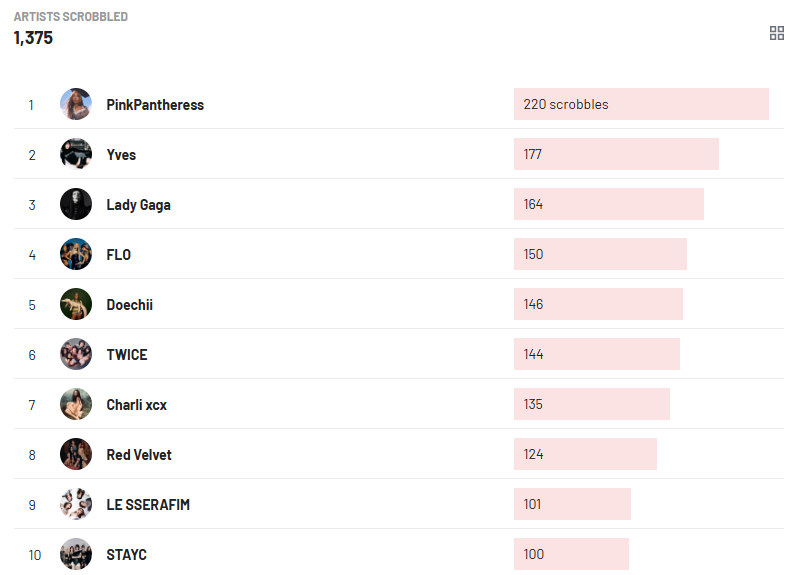Click Red Velvet avatar thumbnail
The width and height of the screenshot is (796, 575).
[76, 454]
